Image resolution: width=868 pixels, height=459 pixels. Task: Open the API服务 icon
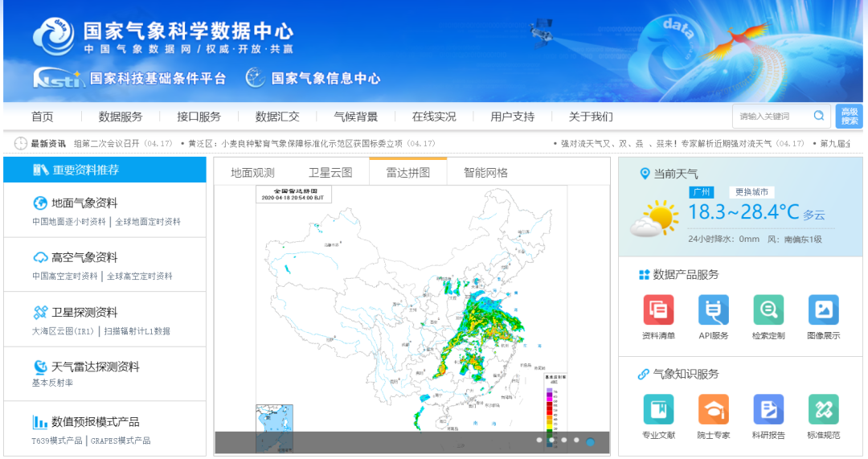(x=713, y=309)
